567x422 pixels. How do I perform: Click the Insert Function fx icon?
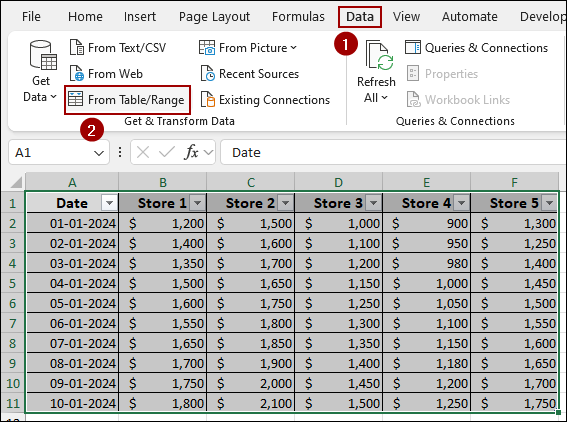(x=191, y=152)
